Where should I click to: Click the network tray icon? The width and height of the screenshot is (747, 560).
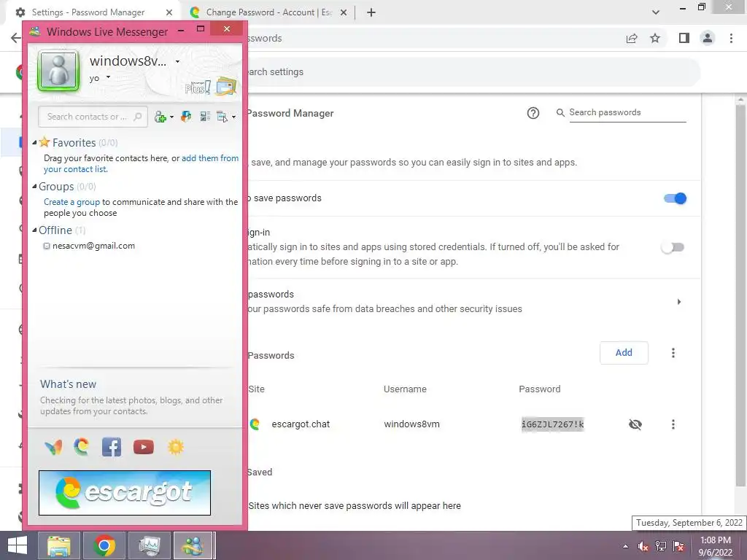coord(661,546)
